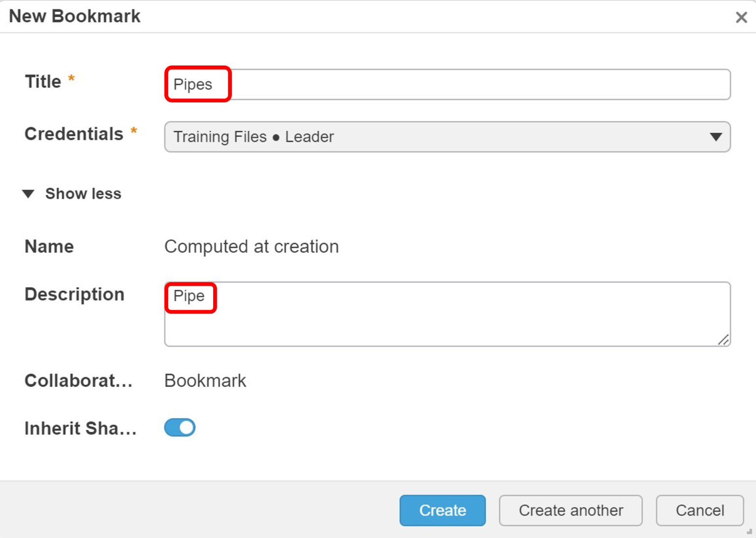
Task: Click the Title input field containing Pipes
Action: [447, 84]
